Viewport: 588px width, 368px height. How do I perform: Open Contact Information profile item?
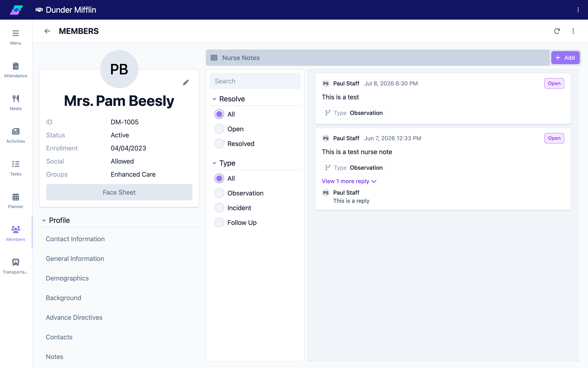pyautogui.click(x=75, y=239)
